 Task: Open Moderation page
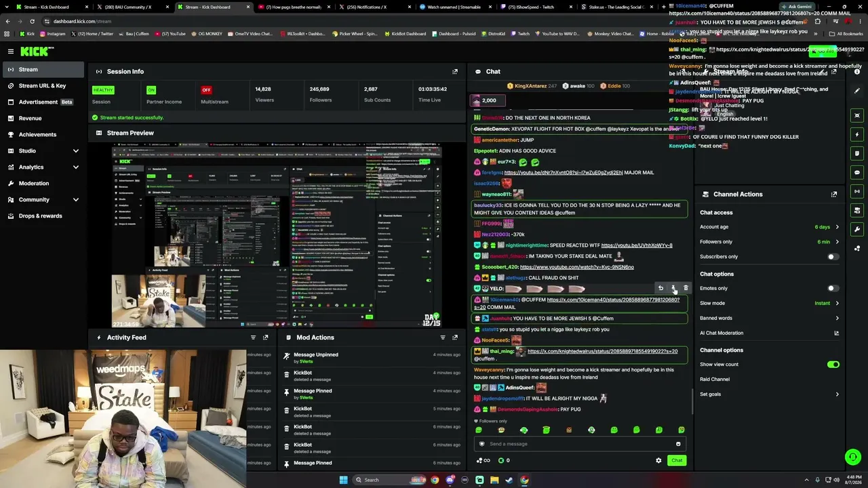coord(42,183)
